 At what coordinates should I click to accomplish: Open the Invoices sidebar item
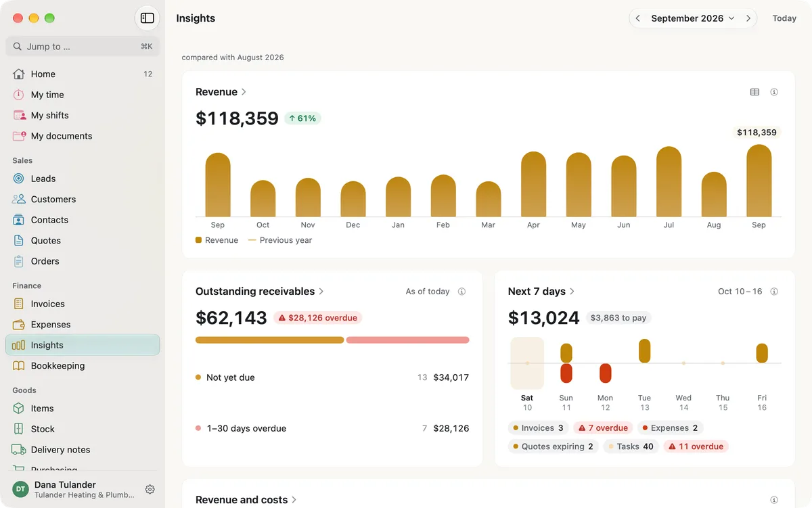pos(83,304)
